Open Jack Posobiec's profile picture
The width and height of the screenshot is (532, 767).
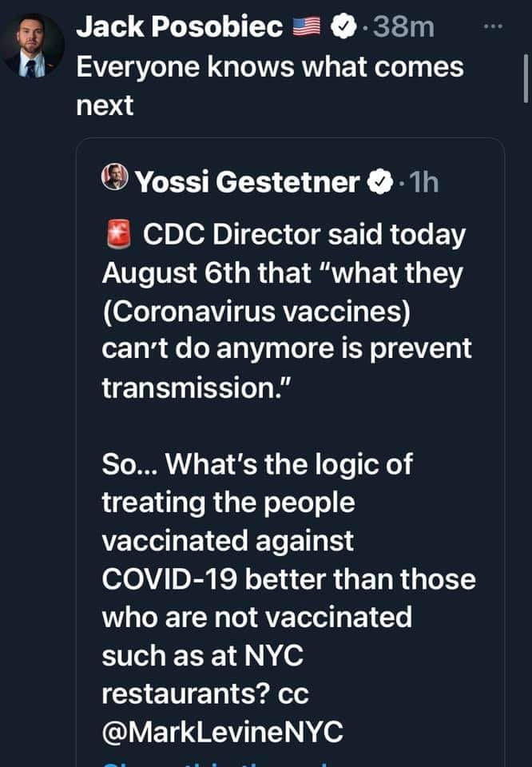coord(33,46)
